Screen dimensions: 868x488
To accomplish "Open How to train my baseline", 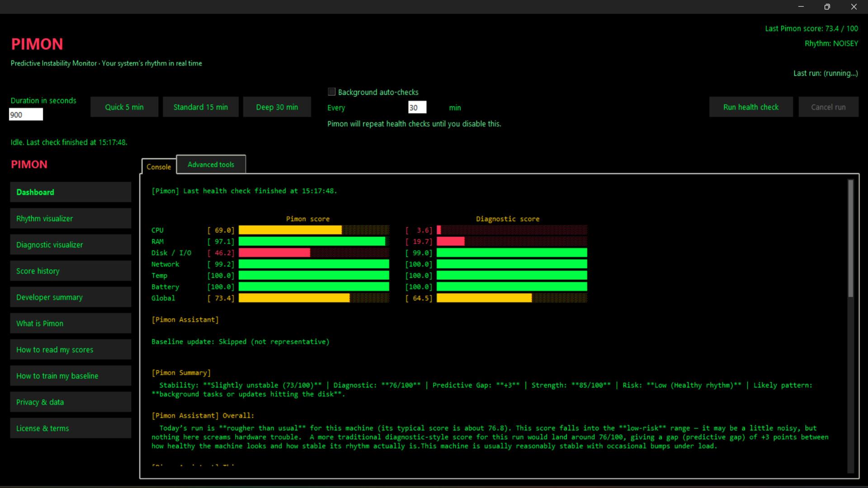I will click(x=70, y=375).
